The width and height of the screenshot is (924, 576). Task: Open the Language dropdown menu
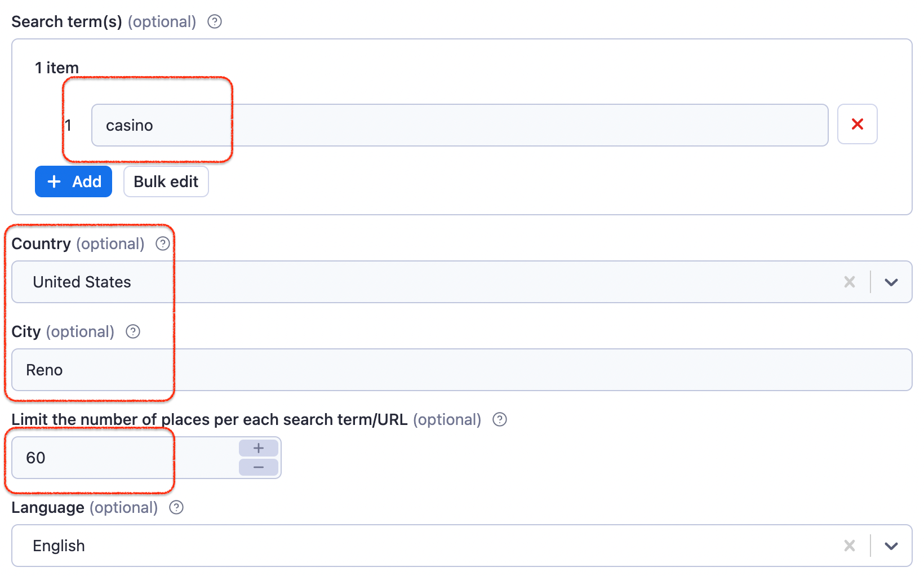click(x=891, y=546)
